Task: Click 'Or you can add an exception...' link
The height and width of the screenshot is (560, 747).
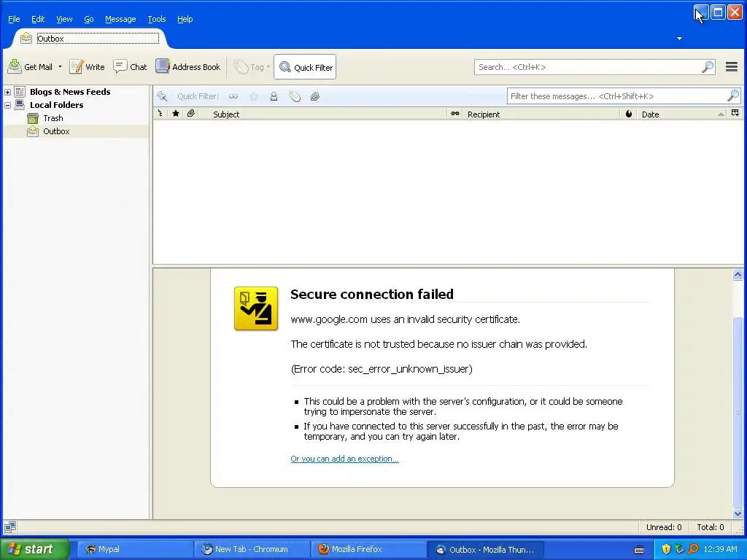Action: pyautogui.click(x=344, y=459)
